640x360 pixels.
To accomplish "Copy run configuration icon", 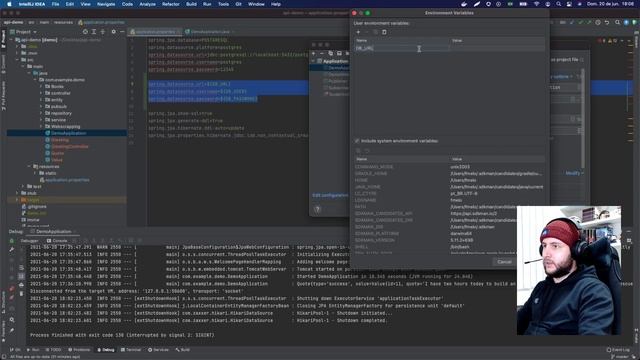I will 331,53.
